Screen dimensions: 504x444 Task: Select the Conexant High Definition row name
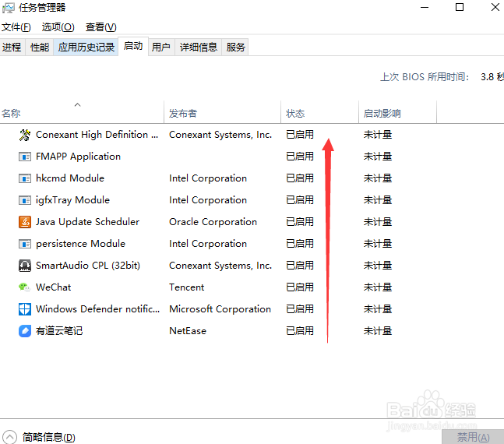coord(97,135)
